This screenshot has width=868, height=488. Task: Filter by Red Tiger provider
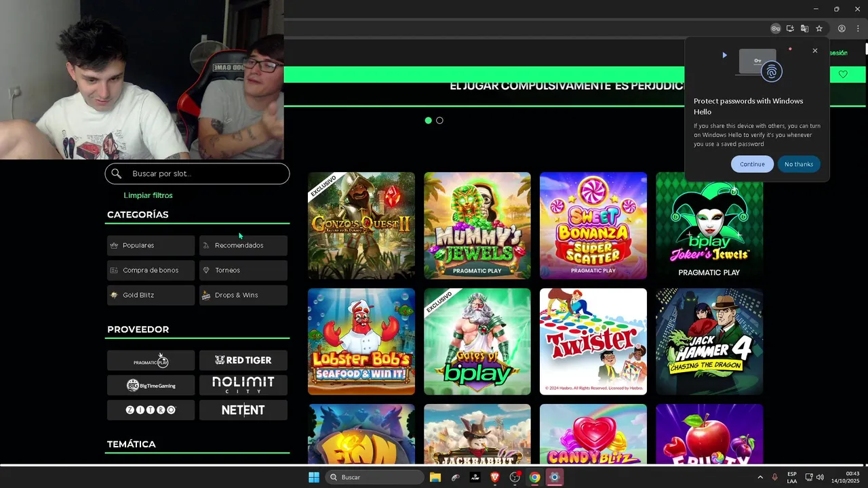tap(243, 361)
